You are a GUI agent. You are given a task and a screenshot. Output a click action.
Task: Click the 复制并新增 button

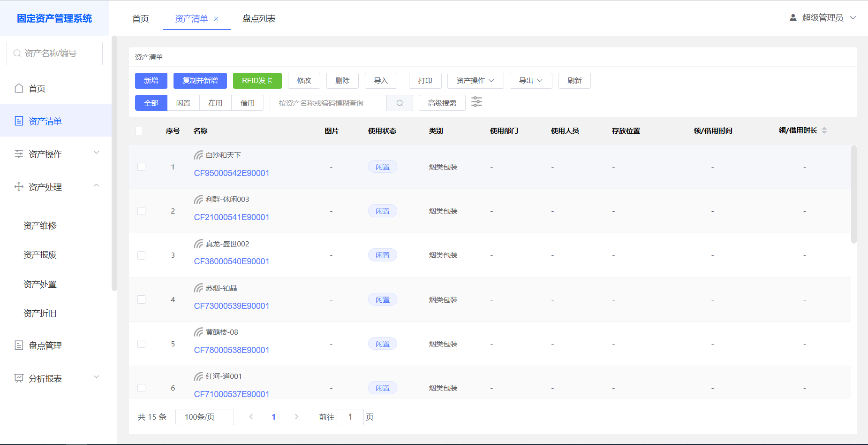[200, 81]
